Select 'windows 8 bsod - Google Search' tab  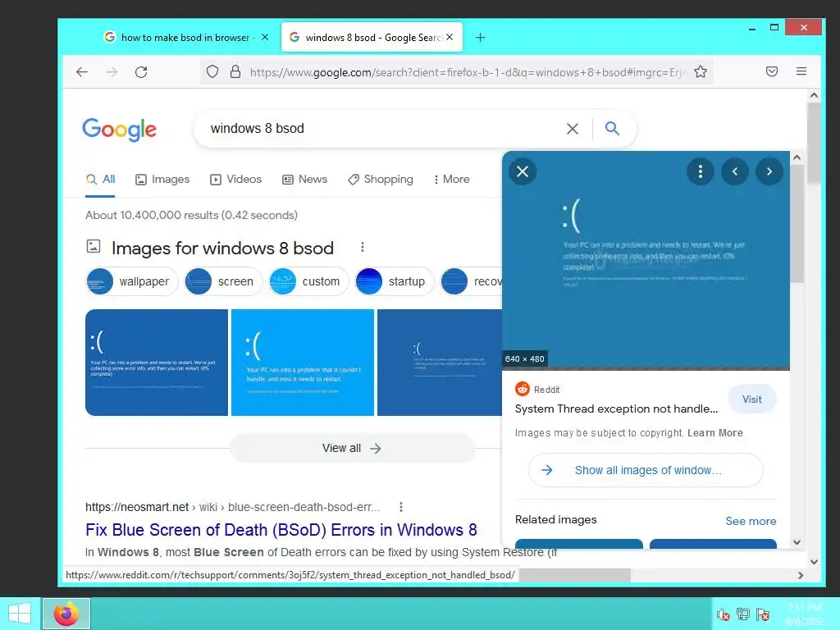(372, 37)
